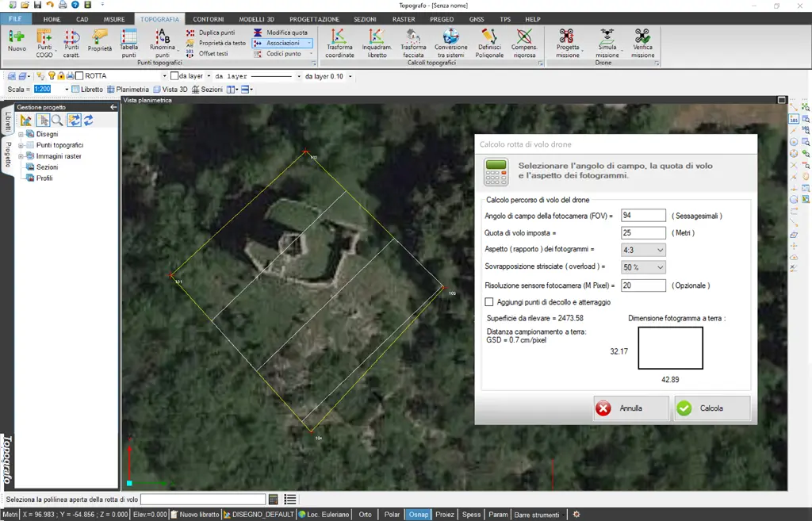Open Punti COGO tool
The image size is (812, 521).
[x=44, y=43]
